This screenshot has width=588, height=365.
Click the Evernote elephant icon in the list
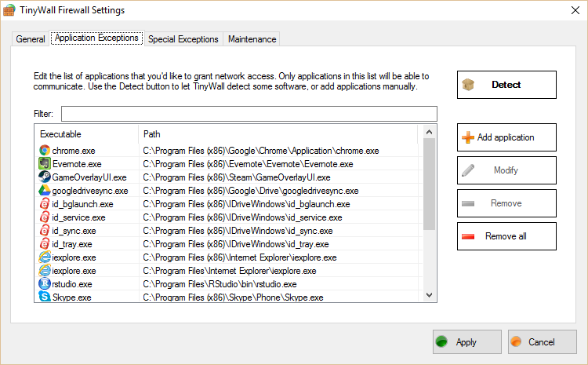(x=45, y=164)
